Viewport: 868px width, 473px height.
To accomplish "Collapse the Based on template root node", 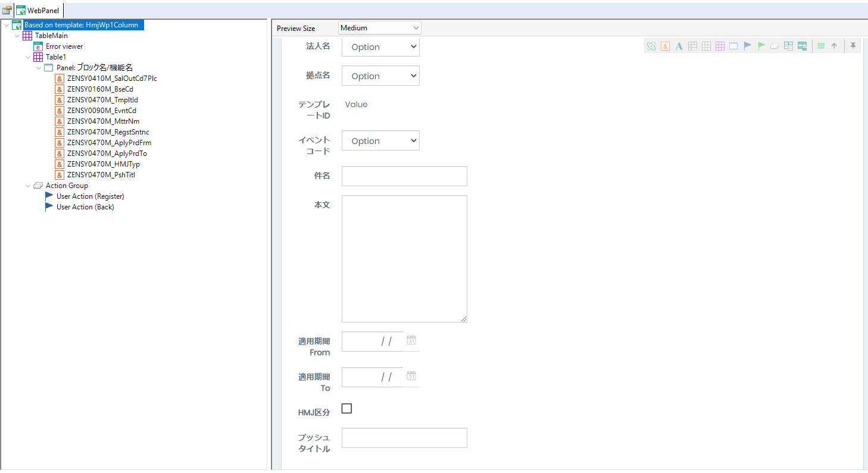I will pos(6,25).
